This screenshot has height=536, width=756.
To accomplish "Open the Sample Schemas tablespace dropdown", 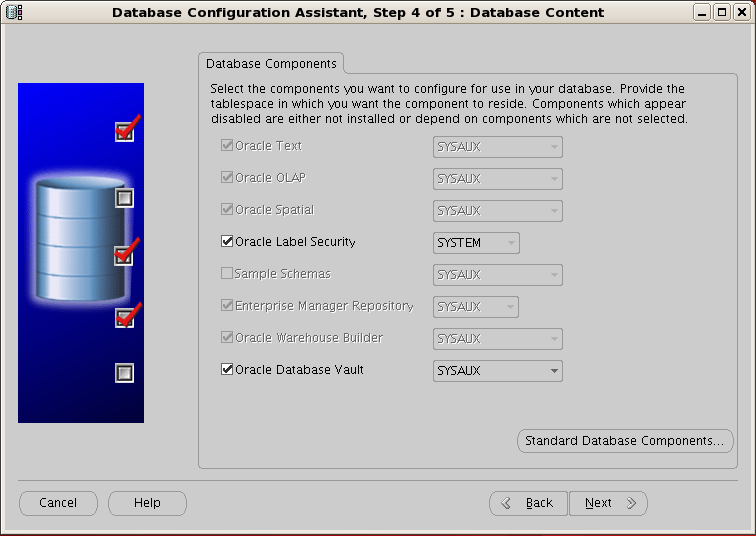I will tap(498, 275).
